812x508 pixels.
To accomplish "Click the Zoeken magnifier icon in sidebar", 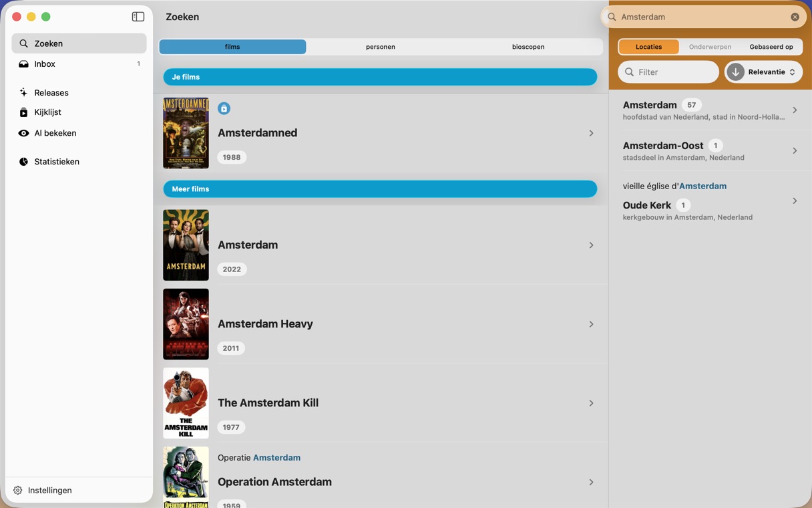I will click(x=23, y=43).
